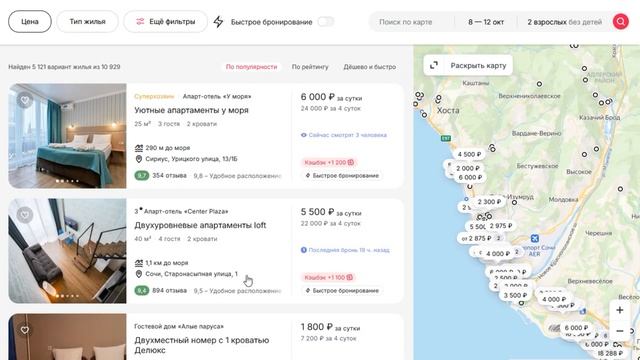Zoom out the map with minus button
The width and height of the screenshot is (640, 360).
click(x=620, y=331)
